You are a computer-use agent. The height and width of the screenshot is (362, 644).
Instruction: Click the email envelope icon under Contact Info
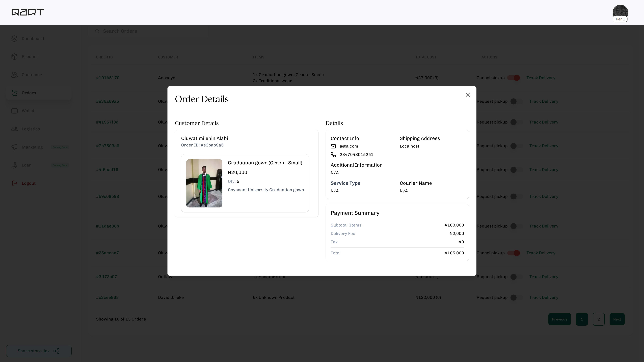pos(333,146)
